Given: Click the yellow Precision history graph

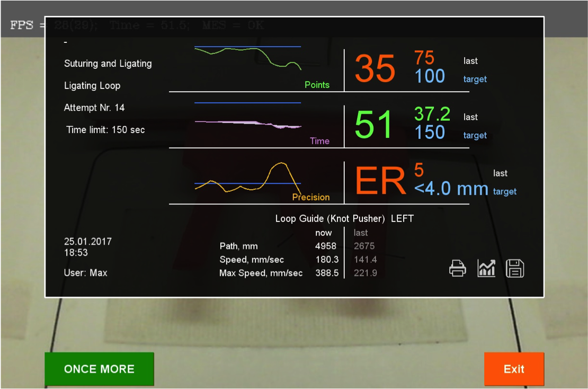Looking at the screenshot, I should [x=248, y=180].
